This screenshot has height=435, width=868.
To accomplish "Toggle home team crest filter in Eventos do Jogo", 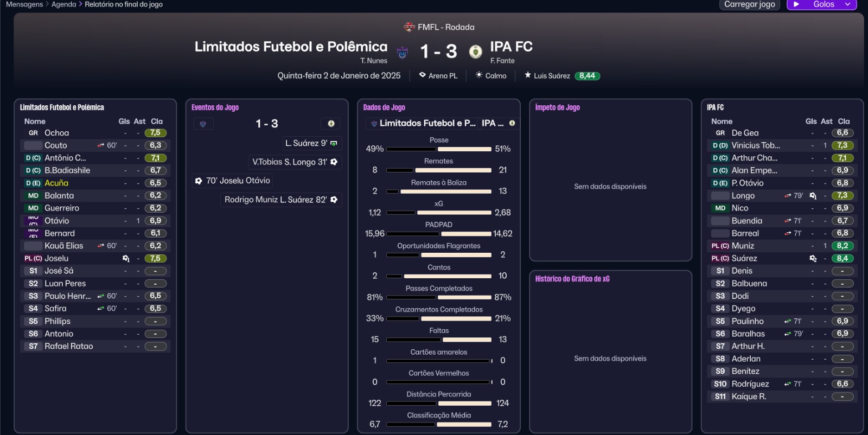I will [203, 124].
